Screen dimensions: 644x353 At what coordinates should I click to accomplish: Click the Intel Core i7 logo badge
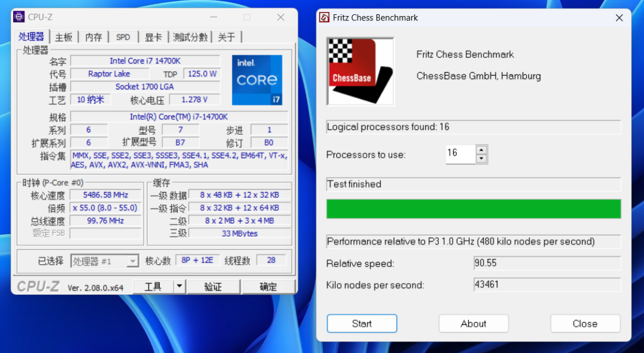click(x=257, y=80)
